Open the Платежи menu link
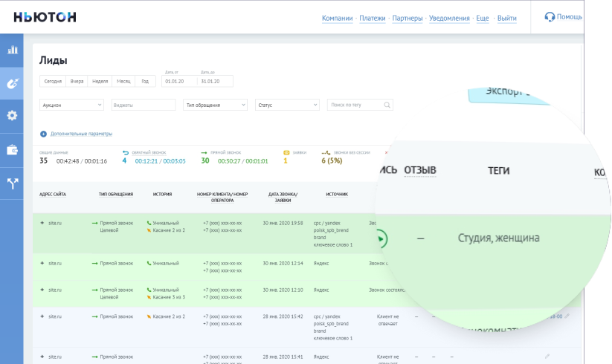This screenshot has height=364, width=612. pos(373,19)
